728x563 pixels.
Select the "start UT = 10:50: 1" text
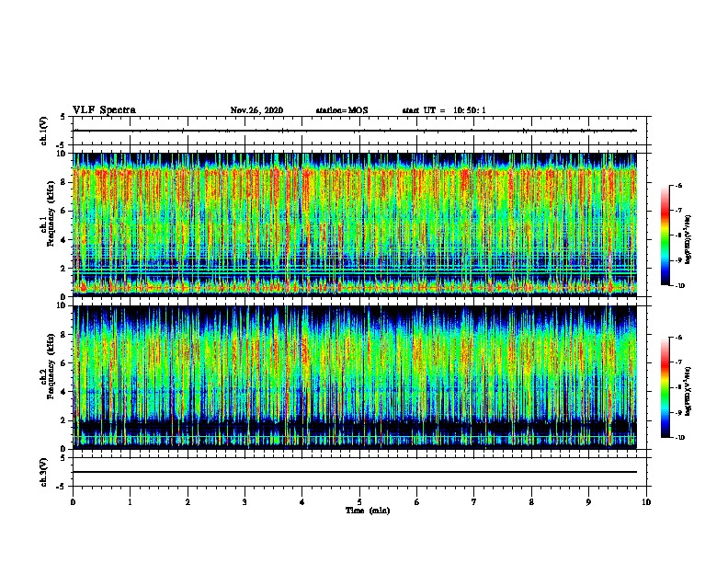pos(444,110)
